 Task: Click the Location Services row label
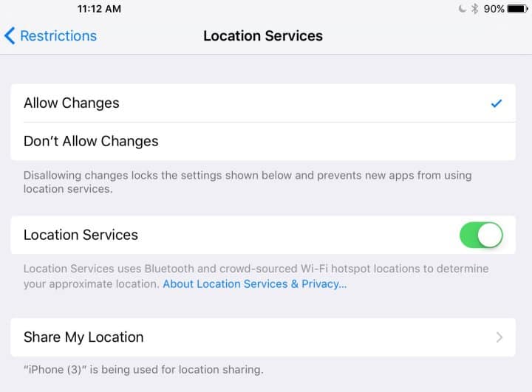[x=81, y=235]
